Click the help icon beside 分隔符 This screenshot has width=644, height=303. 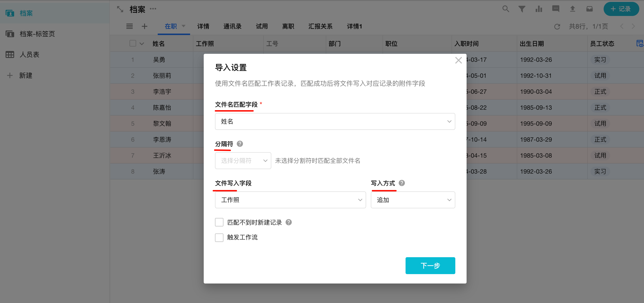(x=239, y=144)
